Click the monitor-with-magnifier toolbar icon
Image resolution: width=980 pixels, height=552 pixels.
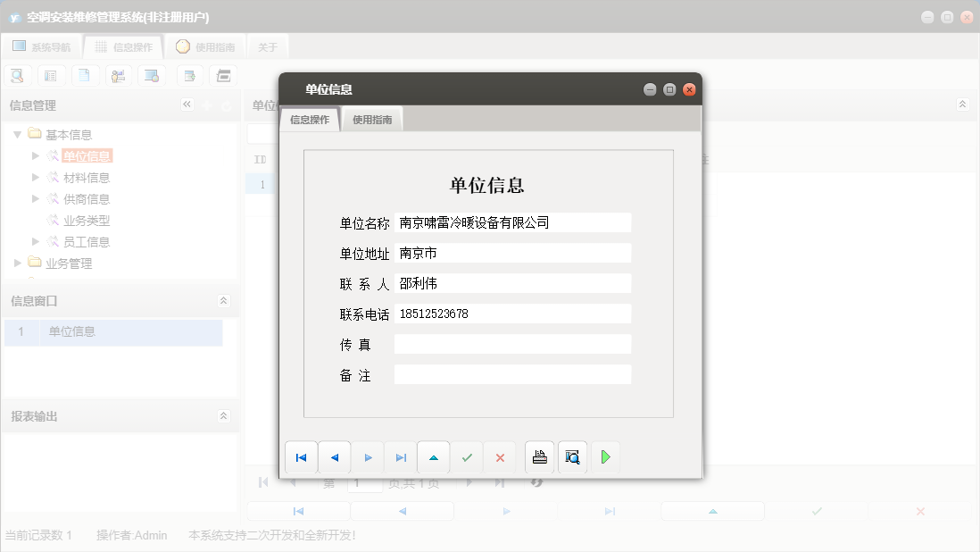(x=150, y=75)
